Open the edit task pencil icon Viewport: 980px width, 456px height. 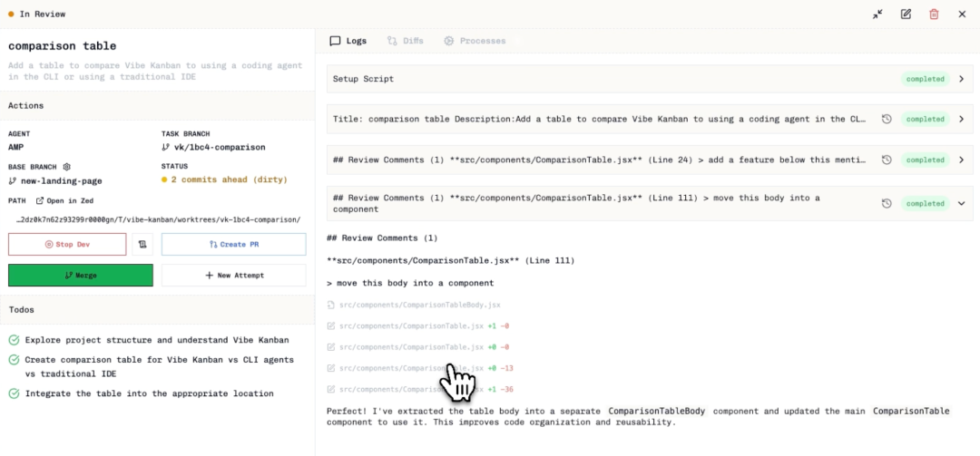pyautogui.click(x=906, y=14)
